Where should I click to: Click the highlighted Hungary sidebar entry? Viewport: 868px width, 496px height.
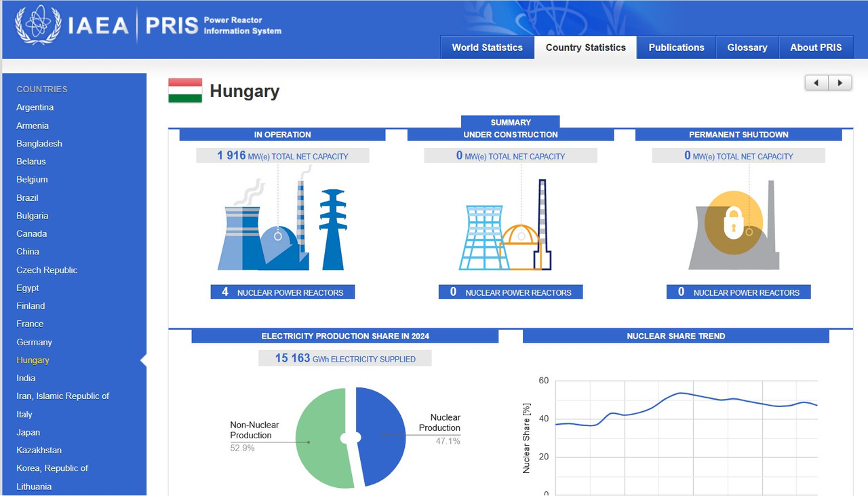(33, 360)
